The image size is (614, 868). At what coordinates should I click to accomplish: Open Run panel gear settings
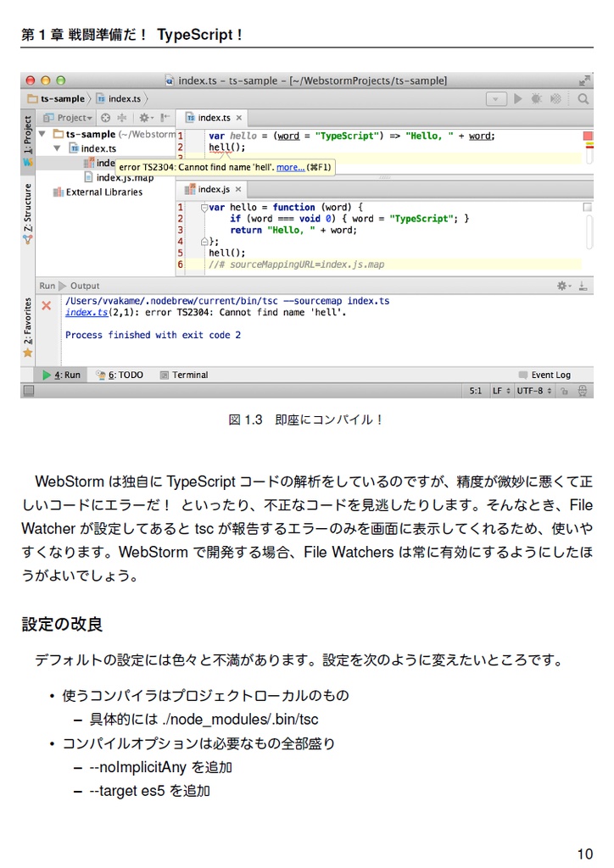[564, 286]
